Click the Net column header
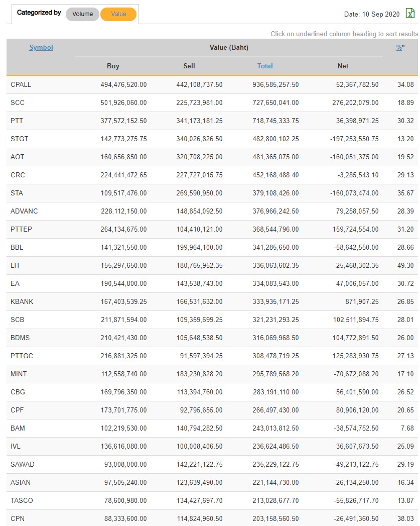Screen dimensions: 420x526 [343, 66]
